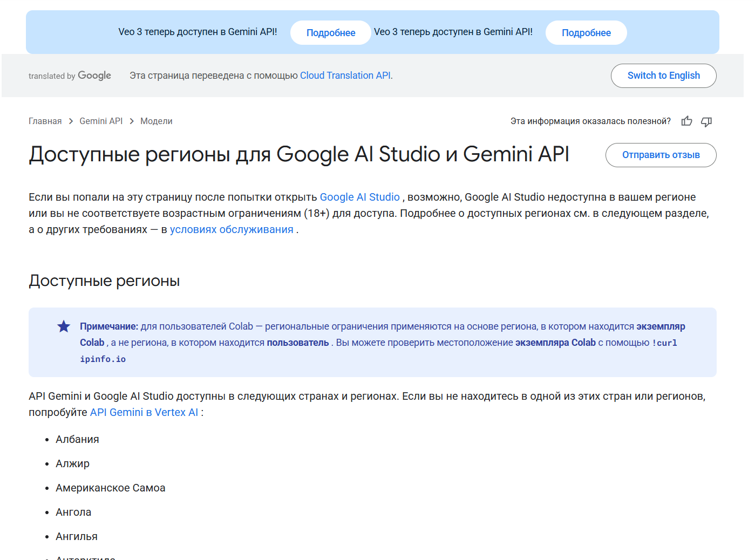The height and width of the screenshot is (560, 755).
Task: Click the Алжир list item
Action: point(72,463)
